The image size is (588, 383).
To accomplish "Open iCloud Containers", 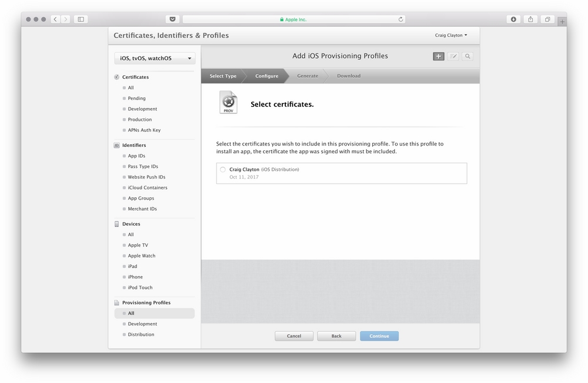I will 148,187.
